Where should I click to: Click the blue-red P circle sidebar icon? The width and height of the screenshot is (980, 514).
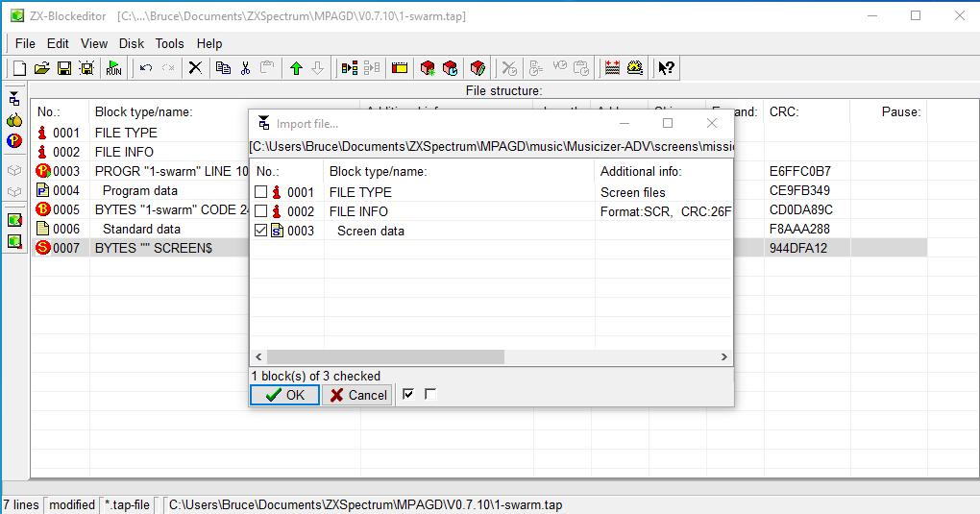(x=14, y=140)
